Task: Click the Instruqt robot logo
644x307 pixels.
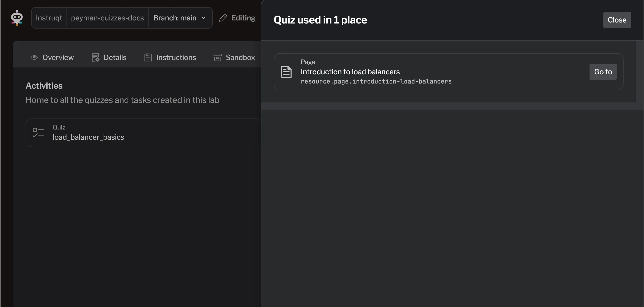Action: 17,18
